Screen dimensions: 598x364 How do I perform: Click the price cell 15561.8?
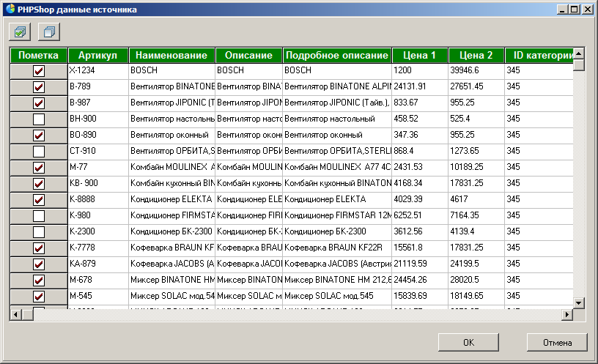tap(419, 248)
